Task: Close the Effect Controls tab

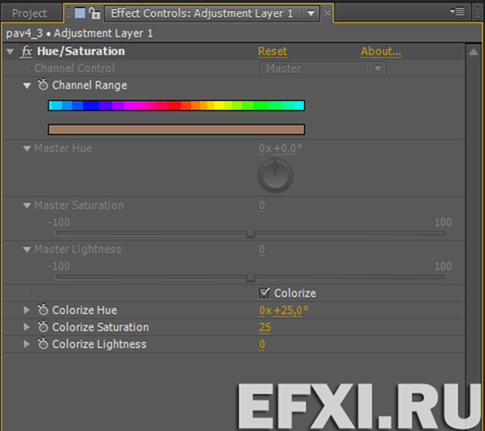Action: coord(328,13)
